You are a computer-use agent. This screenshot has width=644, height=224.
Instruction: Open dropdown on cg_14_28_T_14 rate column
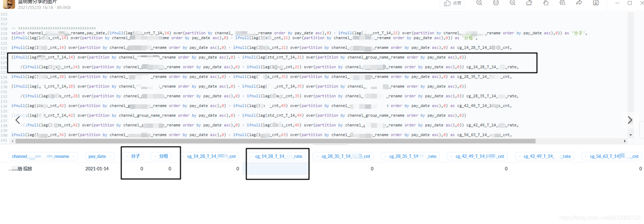coord(251,156)
